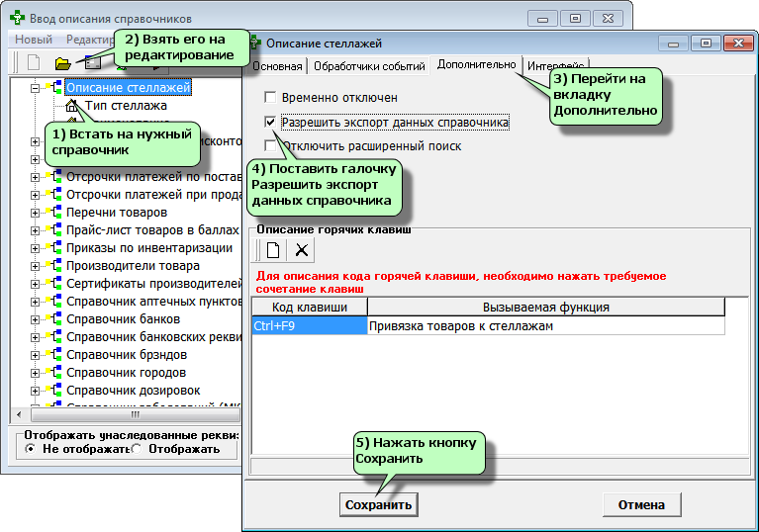This screenshot has height=532, width=759.
Task: Select the Не отображать radio button
Action: [x=31, y=449]
